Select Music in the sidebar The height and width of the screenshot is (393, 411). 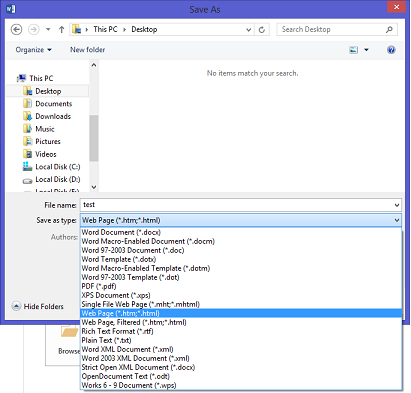(x=39, y=129)
